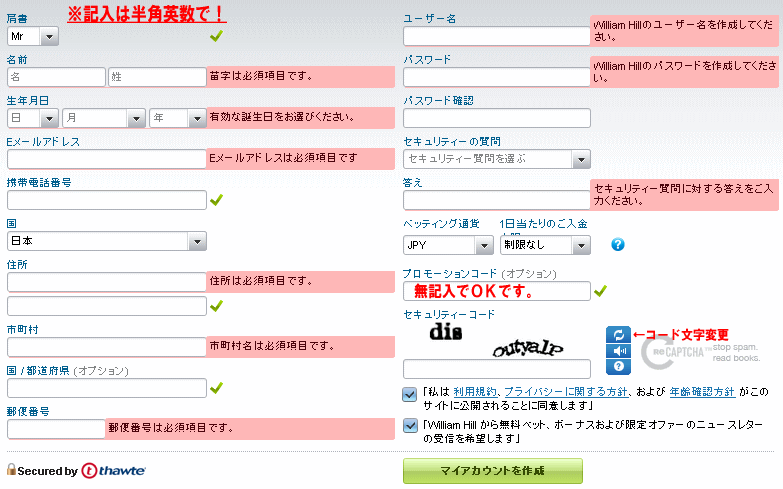Screen dimensions: 783x489
Task: Click error text Eメールアドレスは必須項目です
Action: coord(283,158)
